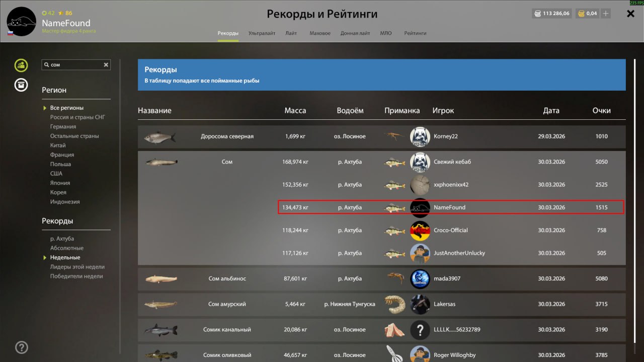Click the bait icon in Lakersas row
The image size is (644, 362).
coord(395,304)
